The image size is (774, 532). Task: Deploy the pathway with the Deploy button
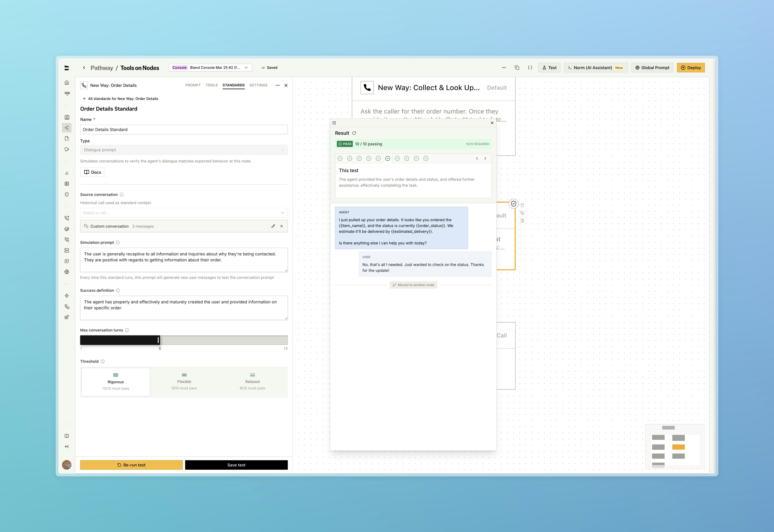691,67
